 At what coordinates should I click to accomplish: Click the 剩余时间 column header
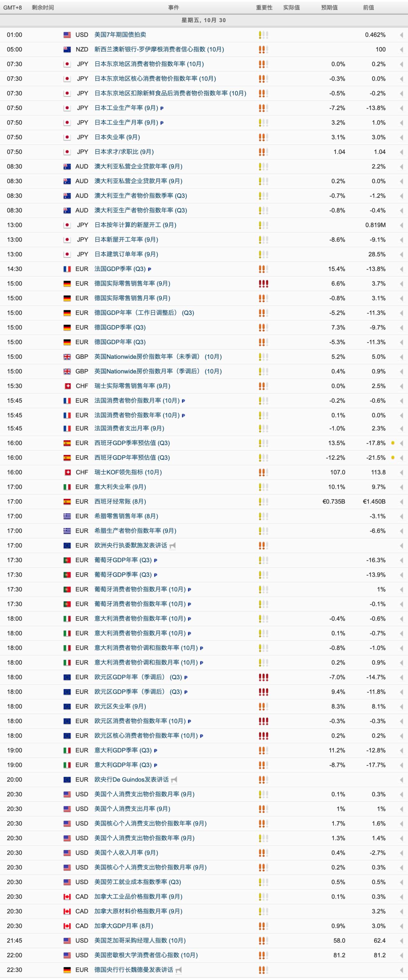click(43, 8)
